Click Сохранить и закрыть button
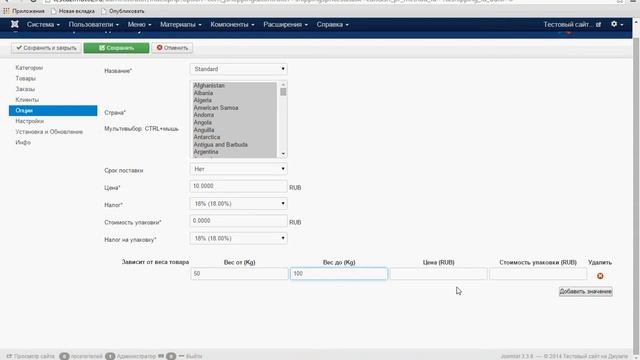 tap(46, 48)
